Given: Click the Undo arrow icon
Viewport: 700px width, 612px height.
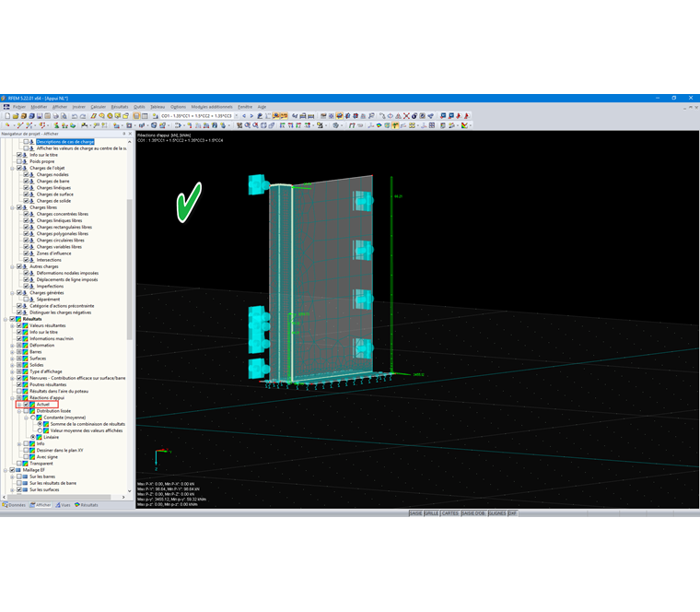Looking at the screenshot, I should [x=75, y=116].
